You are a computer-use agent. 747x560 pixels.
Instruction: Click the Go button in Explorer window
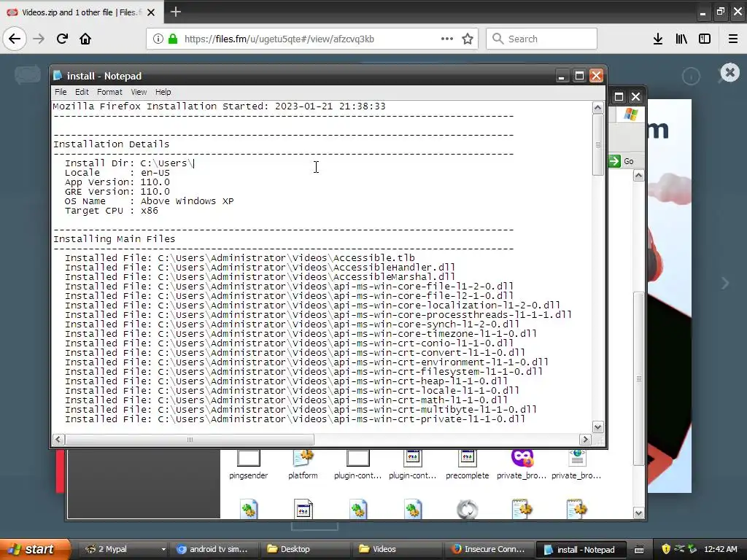(622, 161)
